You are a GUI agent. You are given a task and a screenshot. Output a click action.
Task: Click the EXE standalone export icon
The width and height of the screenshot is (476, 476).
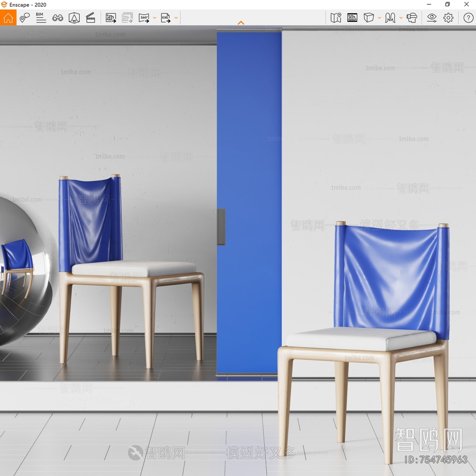[166, 18]
